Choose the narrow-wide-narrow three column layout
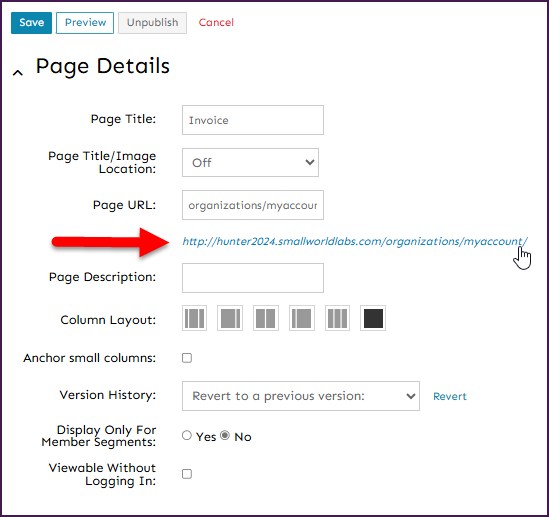Screen dimensions: 549x517 coord(194,318)
